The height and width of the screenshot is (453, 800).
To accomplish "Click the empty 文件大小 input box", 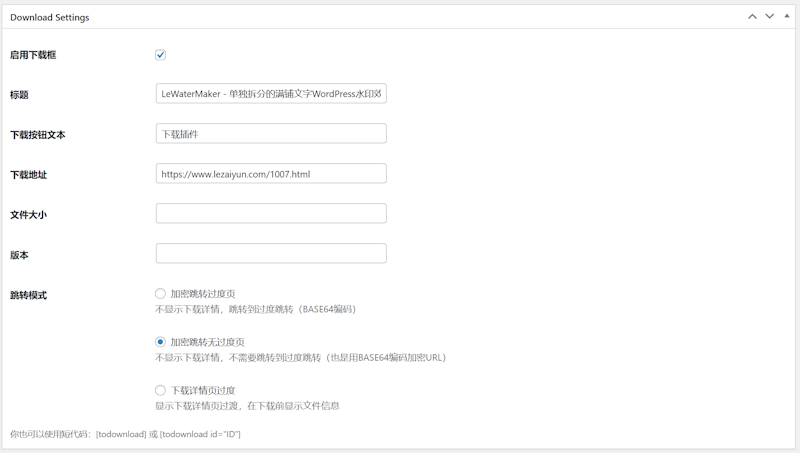I will (271, 214).
